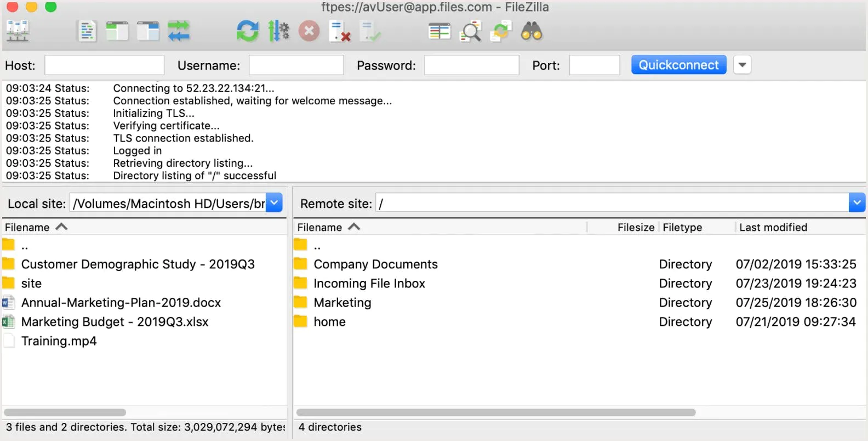
Task: Toggle remote directory tree display
Action: coord(148,31)
